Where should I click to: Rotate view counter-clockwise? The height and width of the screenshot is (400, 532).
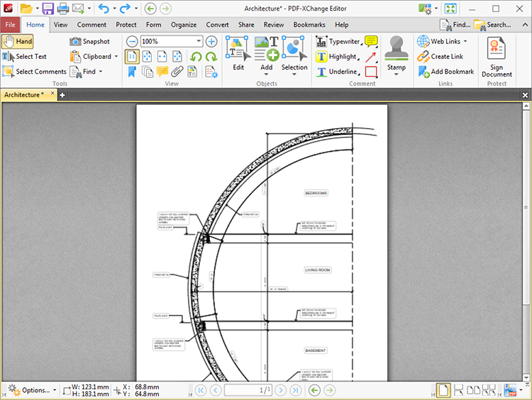196,56
